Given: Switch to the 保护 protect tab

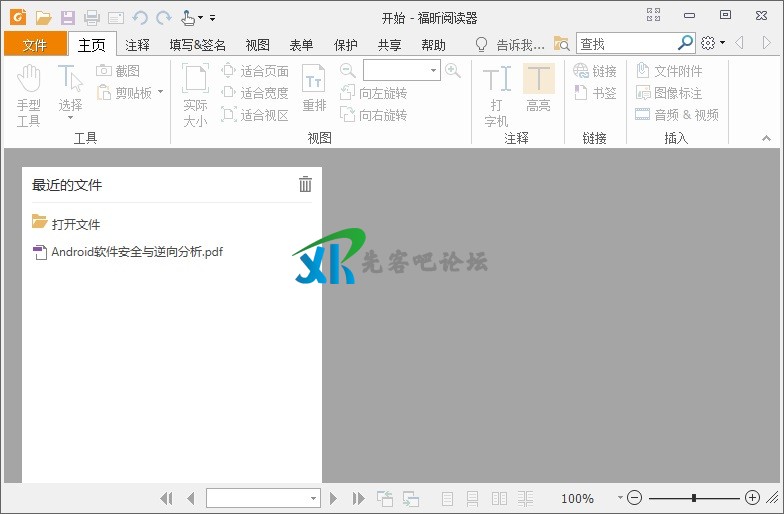Looking at the screenshot, I should click(345, 44).
